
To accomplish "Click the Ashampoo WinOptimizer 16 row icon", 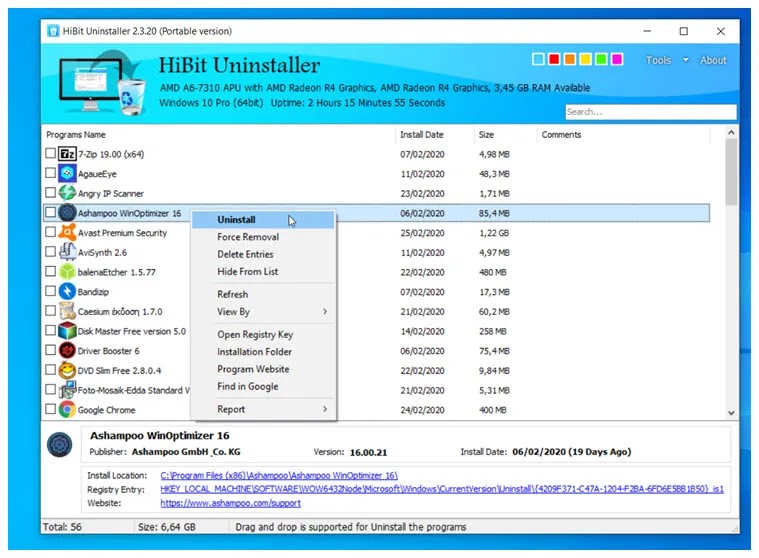I will 67,212.
